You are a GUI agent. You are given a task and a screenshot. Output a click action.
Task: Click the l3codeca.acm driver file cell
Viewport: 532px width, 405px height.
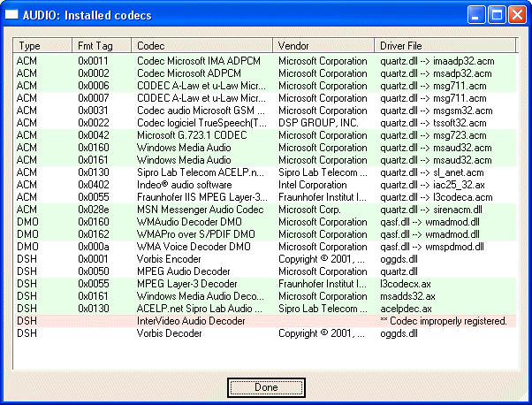[437, 197]
